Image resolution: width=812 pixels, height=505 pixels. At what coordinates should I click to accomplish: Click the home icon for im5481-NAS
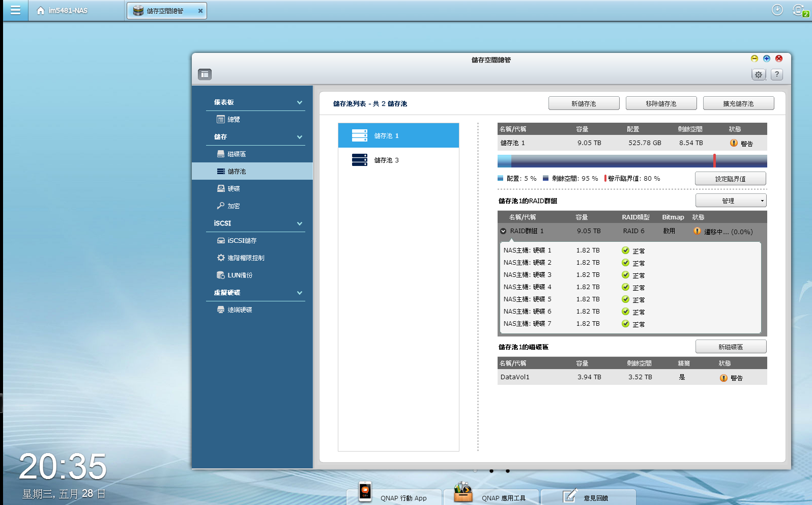click(x=41, y=11)
